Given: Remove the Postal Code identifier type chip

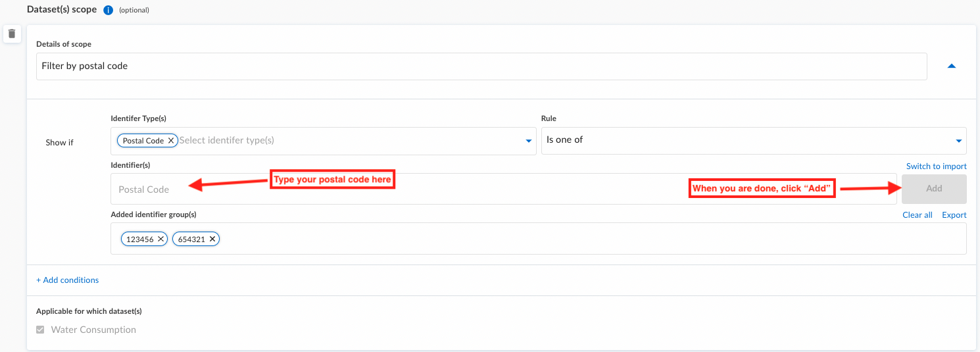Looking at the screenshot, I should (x=171, y=141).
